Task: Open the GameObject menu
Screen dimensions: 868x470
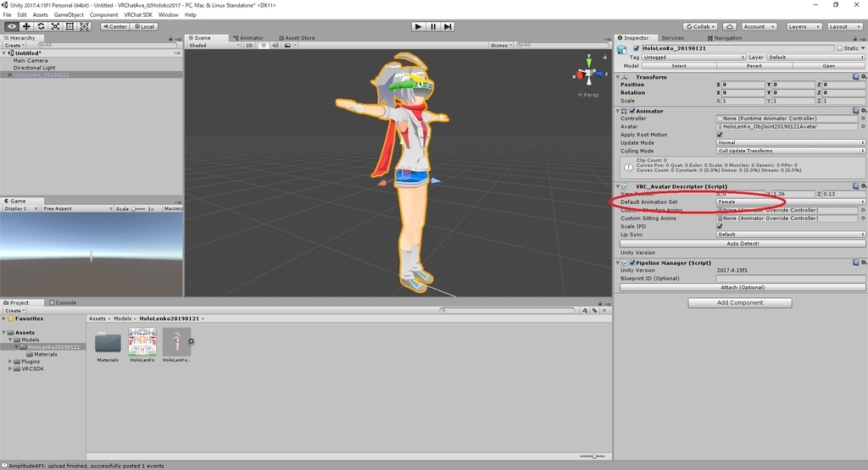Action: click(69, 15)
